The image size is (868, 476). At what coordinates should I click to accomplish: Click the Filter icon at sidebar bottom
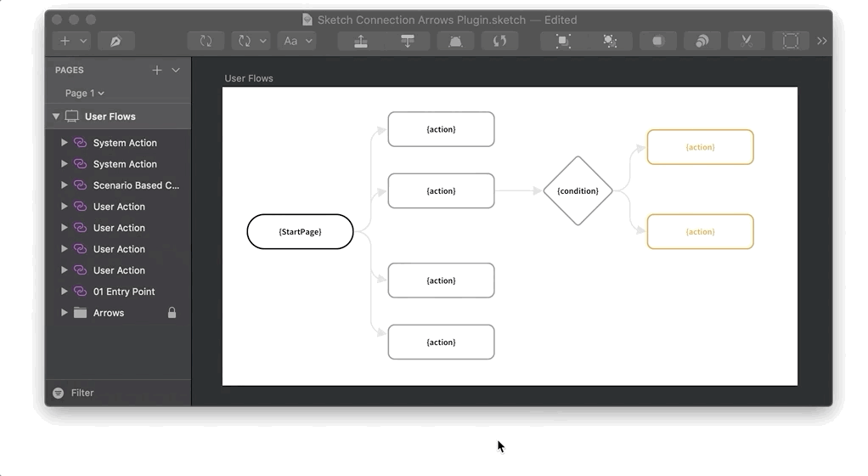[x=58, y=393]
